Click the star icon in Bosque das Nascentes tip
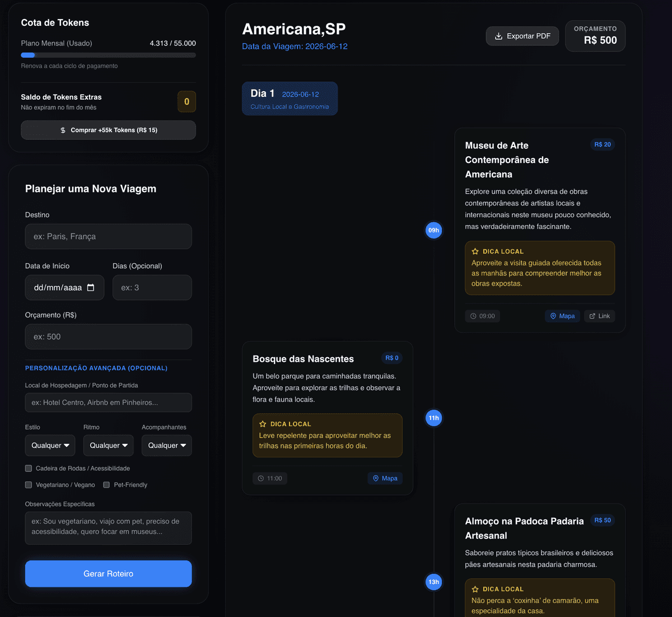Screen dimensions: 672x617 pyautogui.click(x=263, y=424)
